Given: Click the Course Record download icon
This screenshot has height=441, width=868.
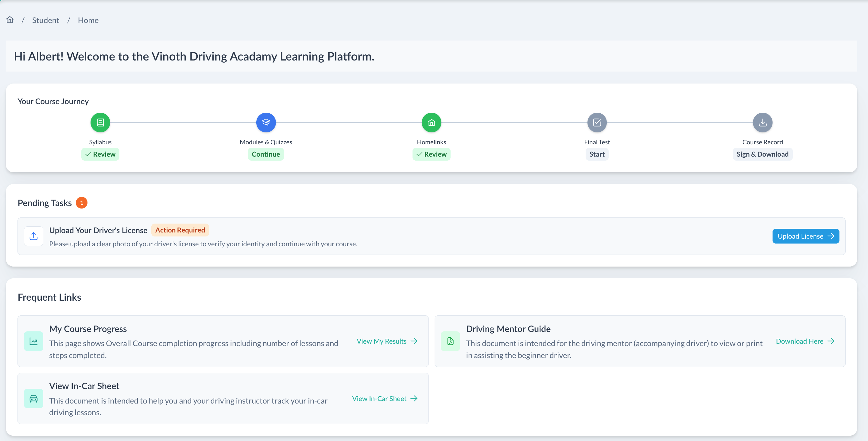Looking at the screenshot, I should pos(762,123).
